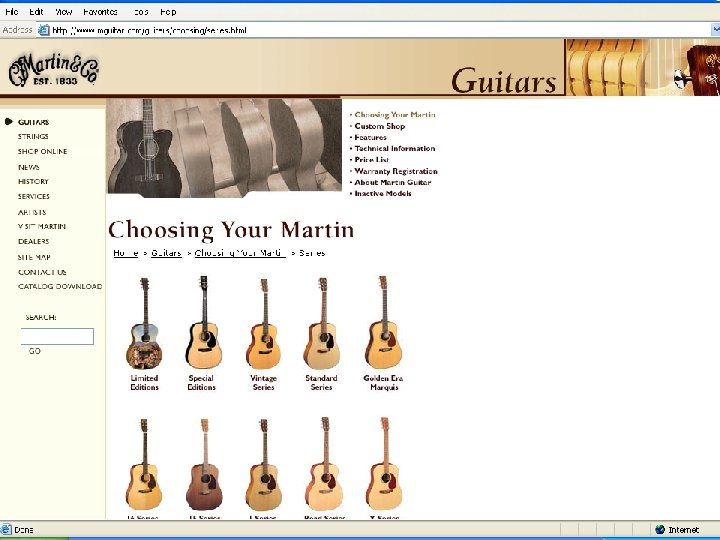Open SITE MAP in the sidebar

34,257
